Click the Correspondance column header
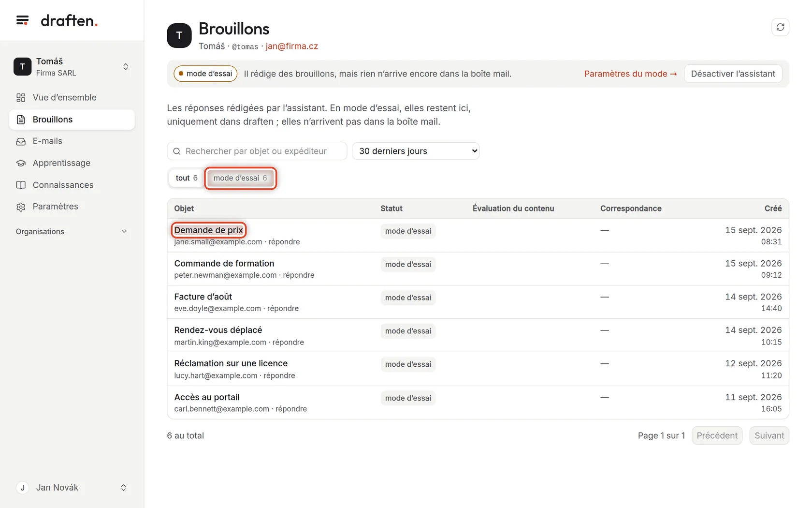Viewport: 812px width, 508px height. coord(631,209)
